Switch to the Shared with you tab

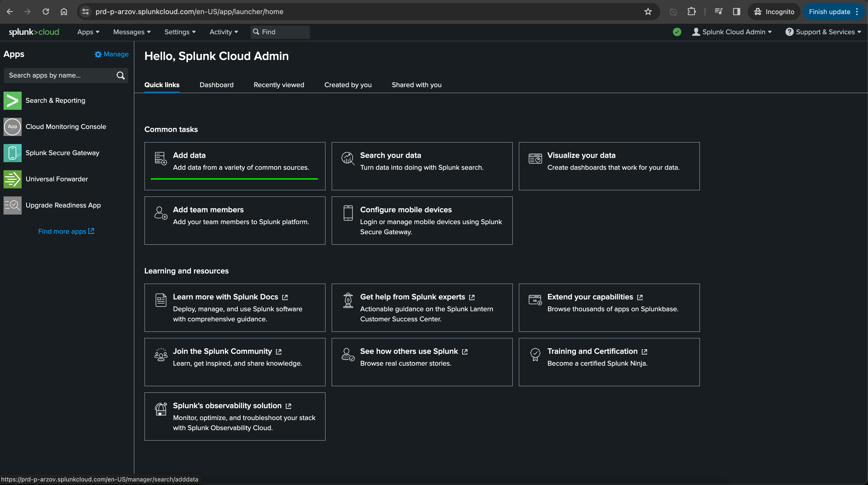(416, 85)
